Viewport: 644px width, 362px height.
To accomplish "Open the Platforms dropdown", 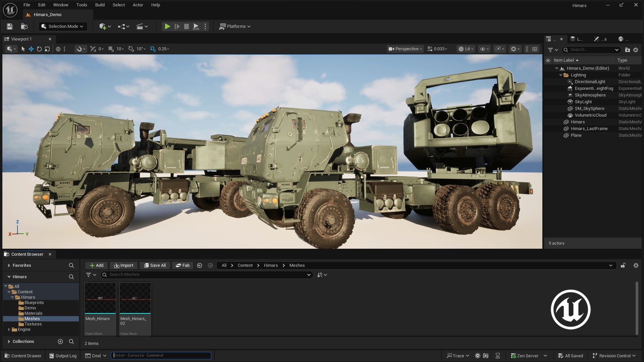I will (x=235, y=26).
